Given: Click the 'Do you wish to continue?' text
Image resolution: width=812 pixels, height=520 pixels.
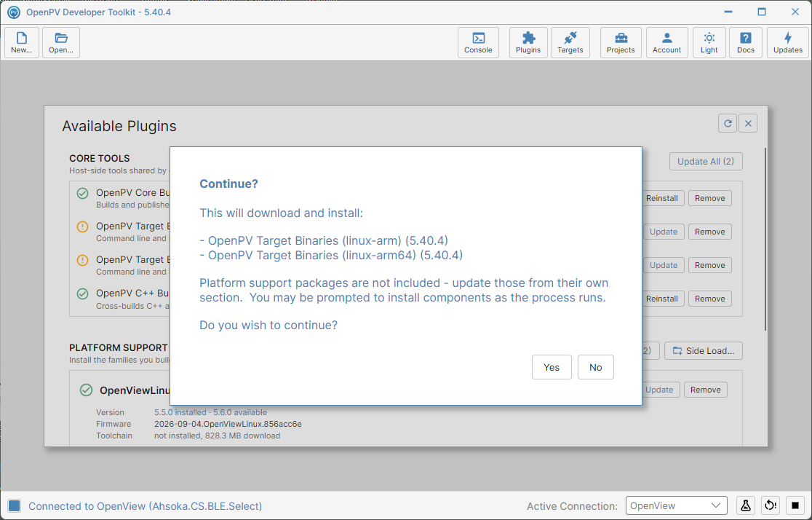Looking at the screenshot, I should [x=268, y=325].
